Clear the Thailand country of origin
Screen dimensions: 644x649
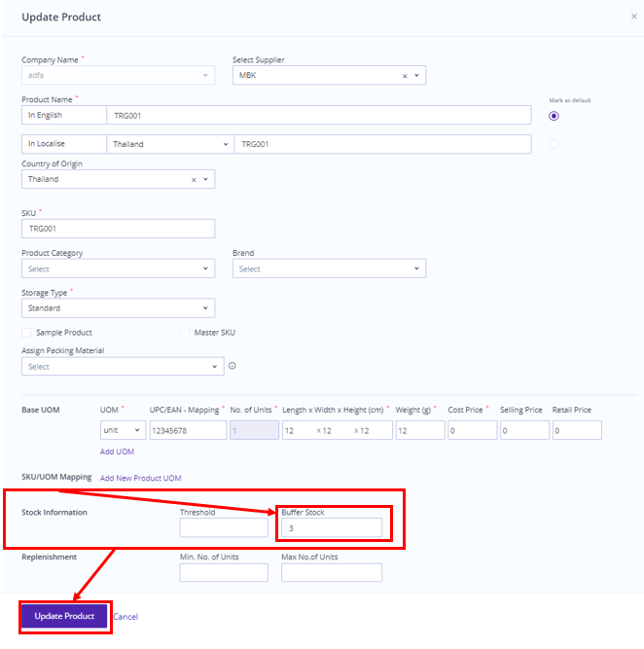[x=194, y=180]
